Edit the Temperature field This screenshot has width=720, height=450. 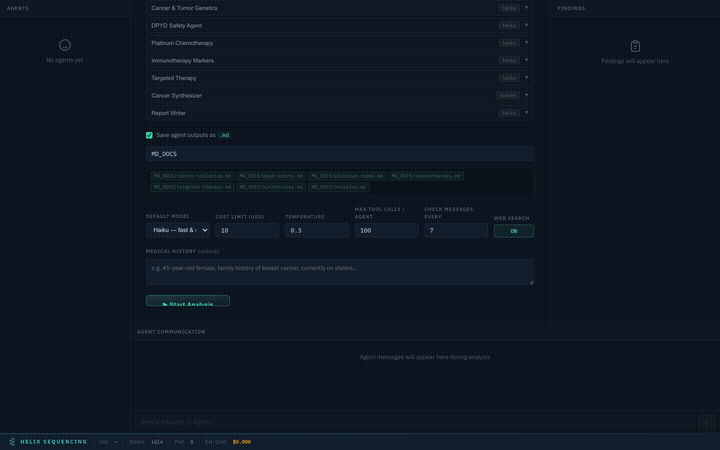click(x=317, y=231)
